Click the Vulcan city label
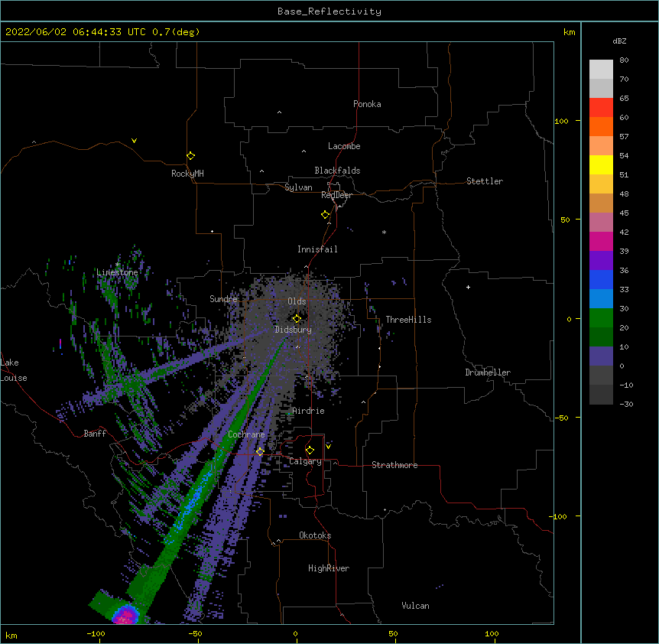 point(415,606)
